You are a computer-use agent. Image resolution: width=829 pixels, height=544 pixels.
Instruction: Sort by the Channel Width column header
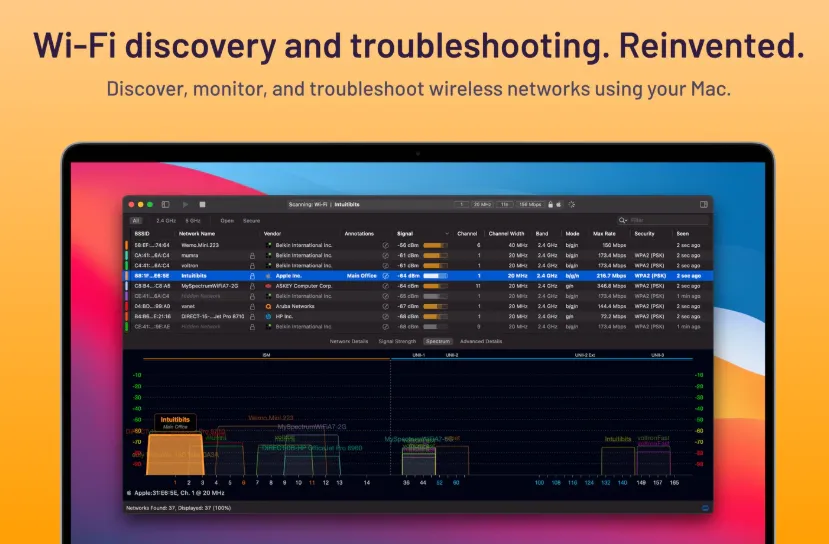click(506, 234)
